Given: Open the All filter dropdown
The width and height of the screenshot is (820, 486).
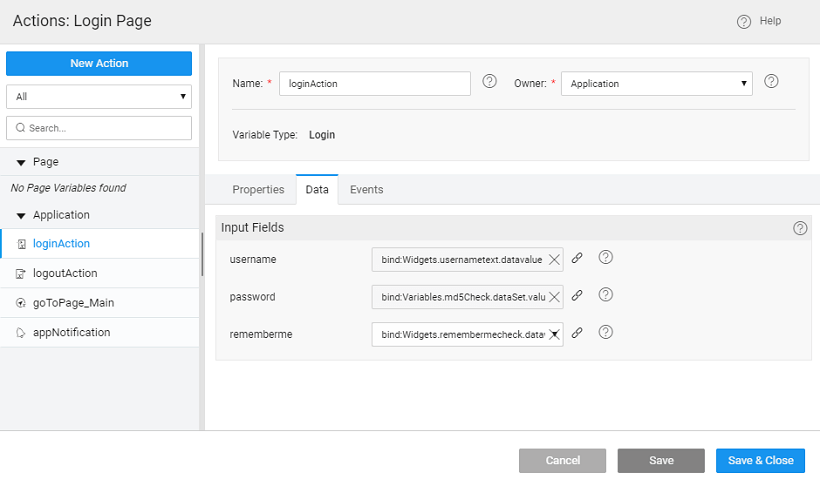Looking at the screenshot, I should (98, 97).
